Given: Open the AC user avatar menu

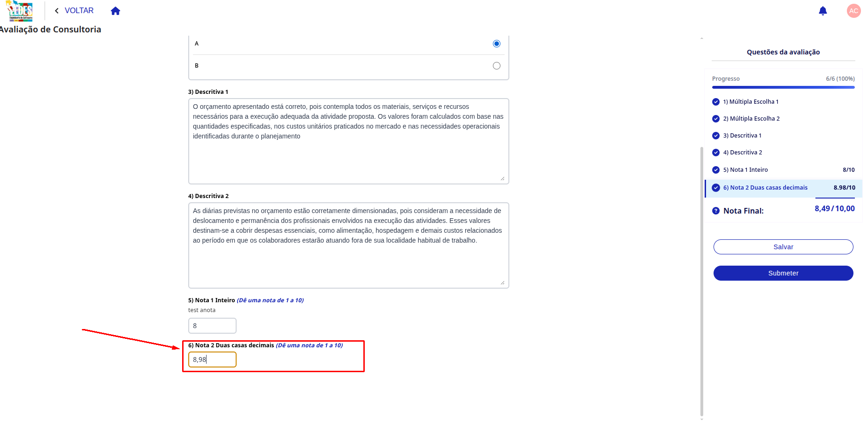Looking at the screenshot, I should click(853, 11).
